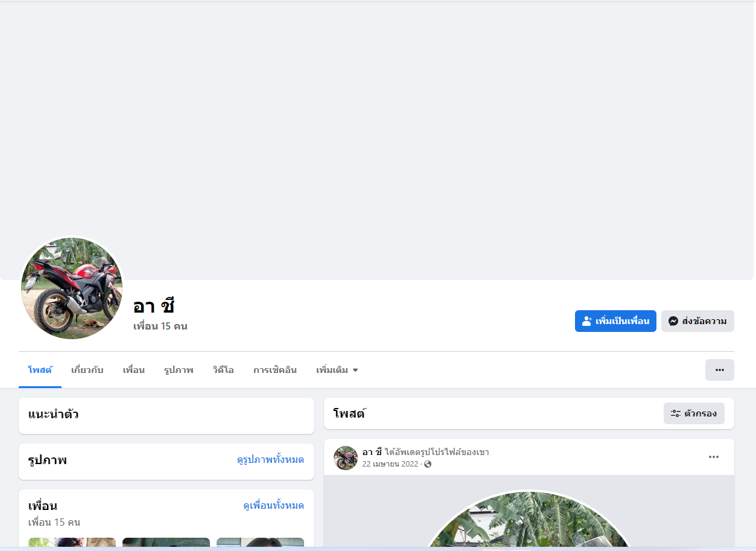
Task: Open the profile three-dots options button
Action: 720,370
